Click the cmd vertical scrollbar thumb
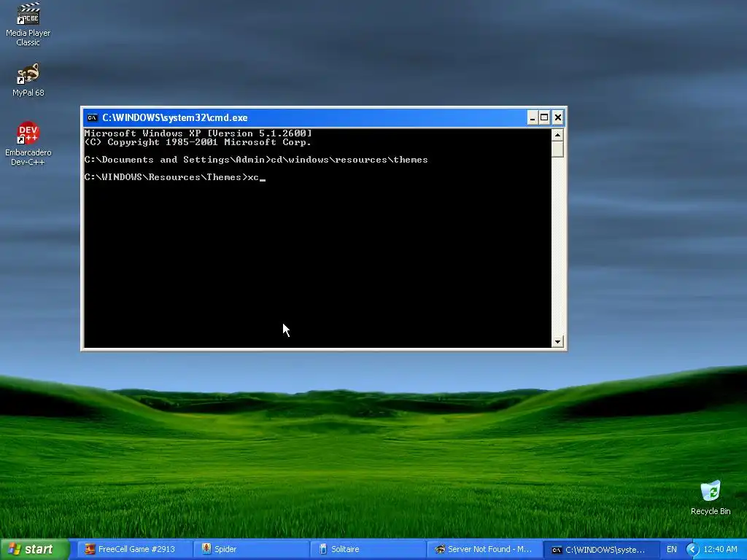 click(x=557, y=149)
